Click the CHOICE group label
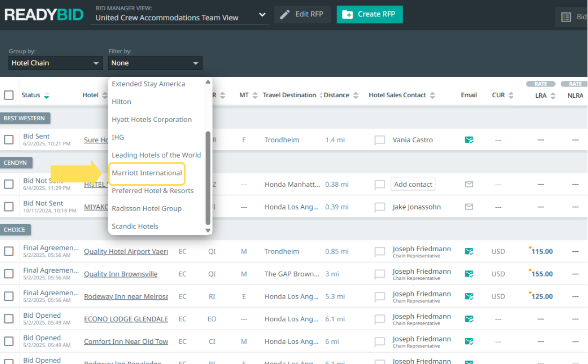This screenshot has width=588, height=364. point(15,230)
